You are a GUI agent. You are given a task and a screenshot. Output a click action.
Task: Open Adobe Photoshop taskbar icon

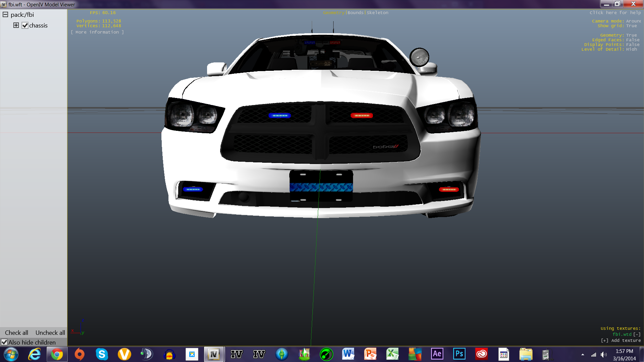pyautogui.click(x=459, y=354)
